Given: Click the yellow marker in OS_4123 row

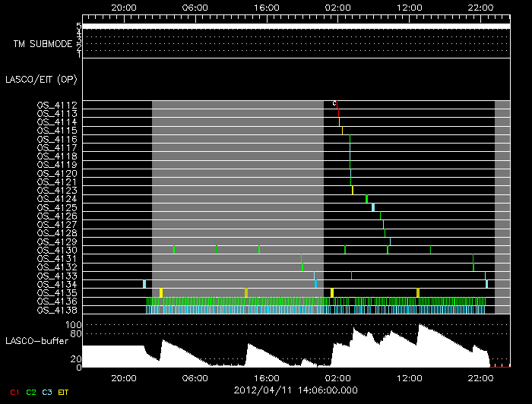Looking at the screenshot, I should pyautogui.click(x=353, y=190).
